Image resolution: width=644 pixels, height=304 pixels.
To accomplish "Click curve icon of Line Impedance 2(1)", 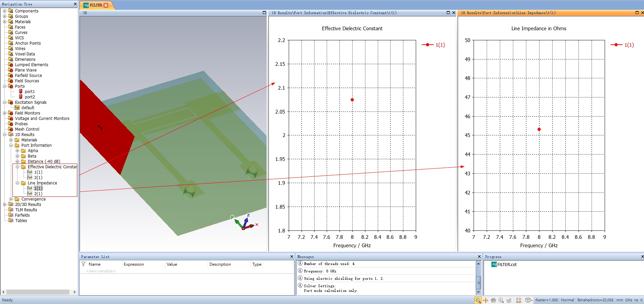I will coord(30,193).
